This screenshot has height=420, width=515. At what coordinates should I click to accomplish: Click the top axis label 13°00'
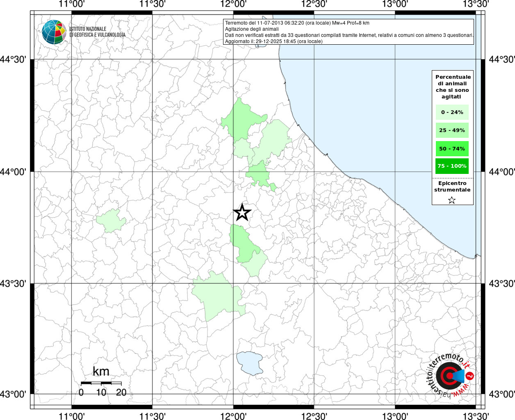point(395,4)
